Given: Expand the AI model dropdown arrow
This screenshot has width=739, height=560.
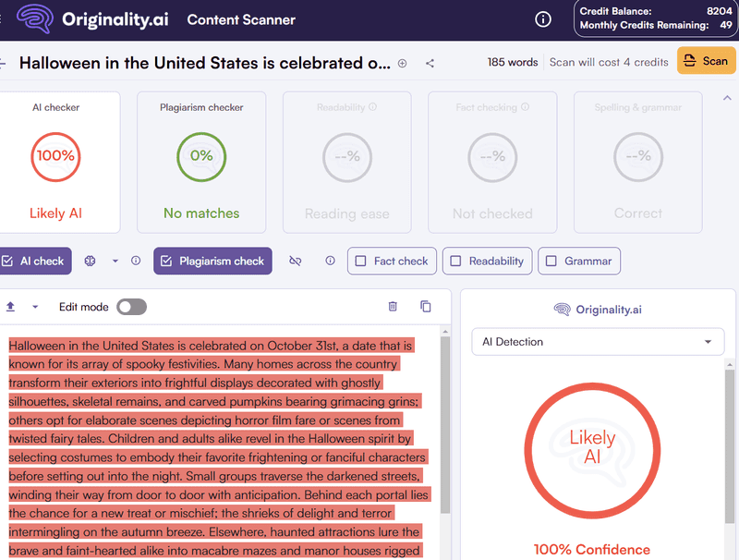Looking at the screenshot, I should point(115,261).
